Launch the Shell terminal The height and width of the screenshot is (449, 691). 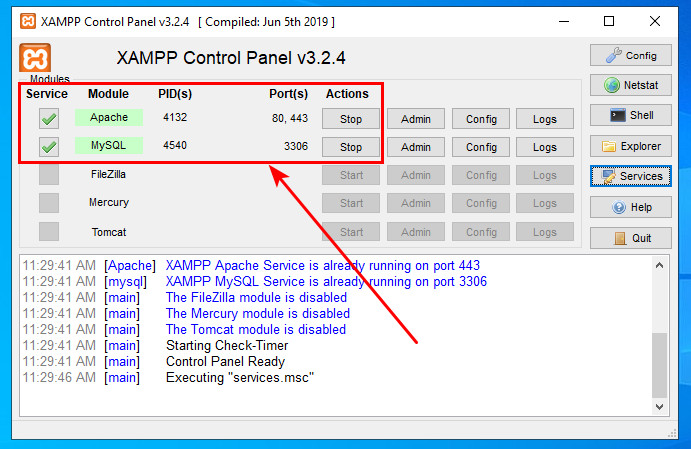631,115
